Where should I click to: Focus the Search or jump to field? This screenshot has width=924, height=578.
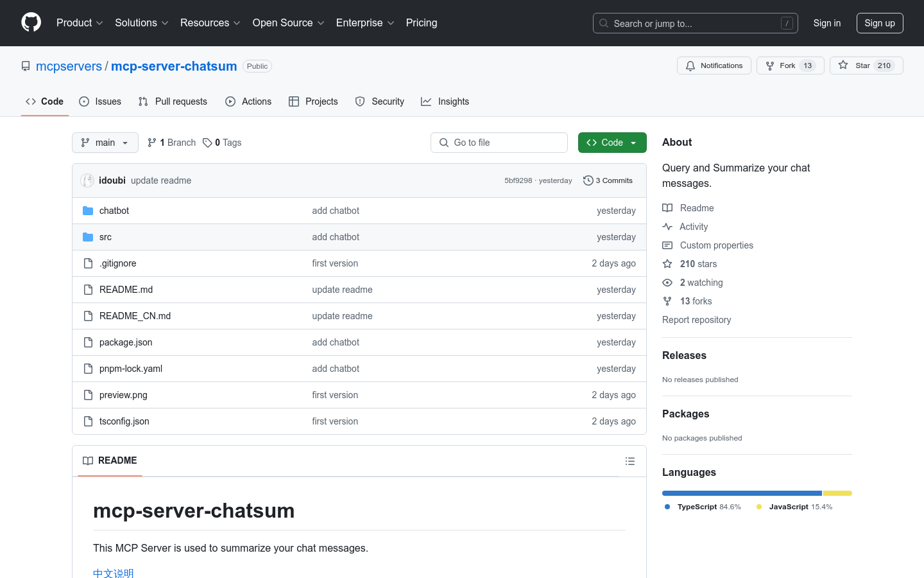coord(696,23)
